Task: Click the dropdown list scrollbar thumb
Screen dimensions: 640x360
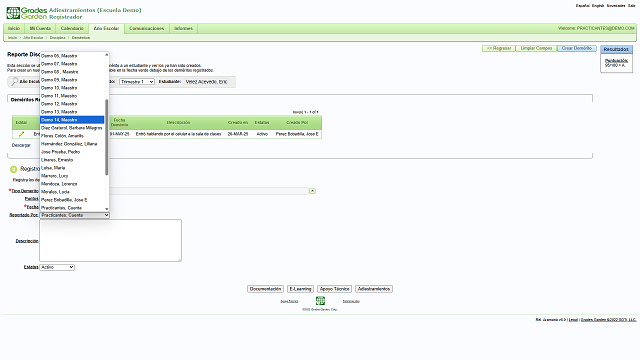Action: (107, 137)
